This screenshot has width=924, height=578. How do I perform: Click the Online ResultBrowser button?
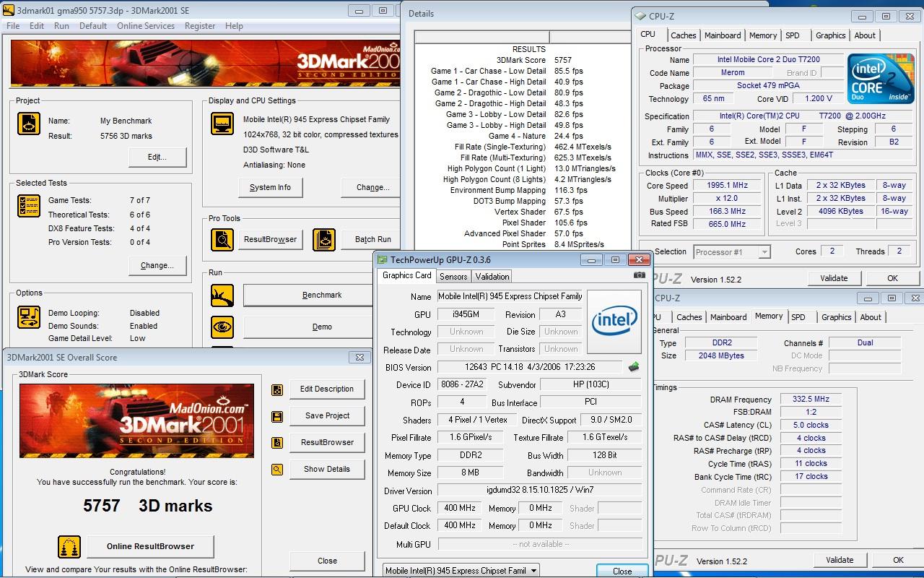click(x=150, y=546)
